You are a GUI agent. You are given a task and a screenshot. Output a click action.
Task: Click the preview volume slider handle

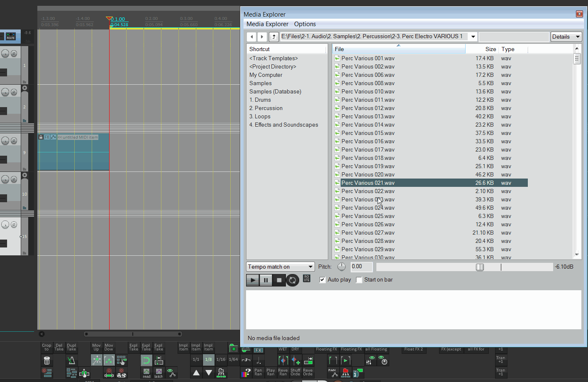pos(480,267)
